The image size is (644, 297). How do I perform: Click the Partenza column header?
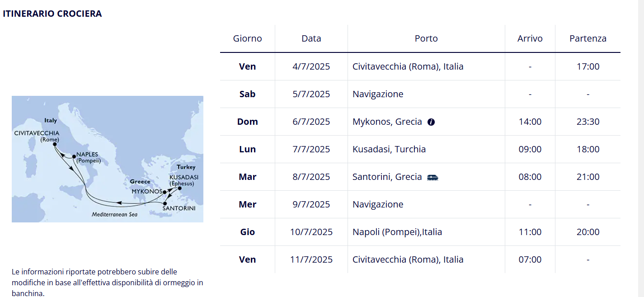coord(588,38)
